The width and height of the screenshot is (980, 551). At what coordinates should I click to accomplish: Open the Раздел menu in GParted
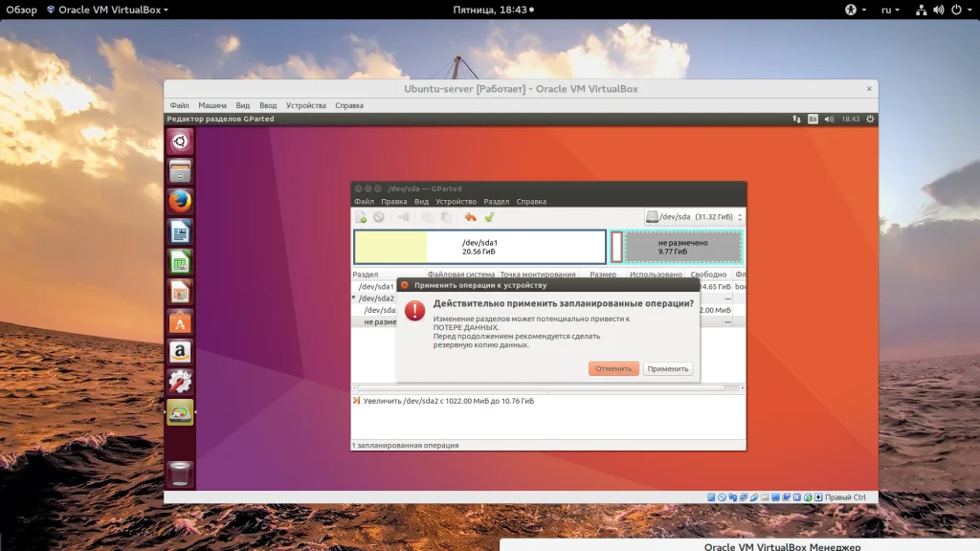496,202
